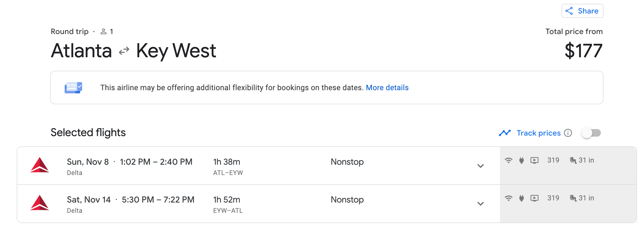Click the Delta logo for Nov 14 flight

40,203
